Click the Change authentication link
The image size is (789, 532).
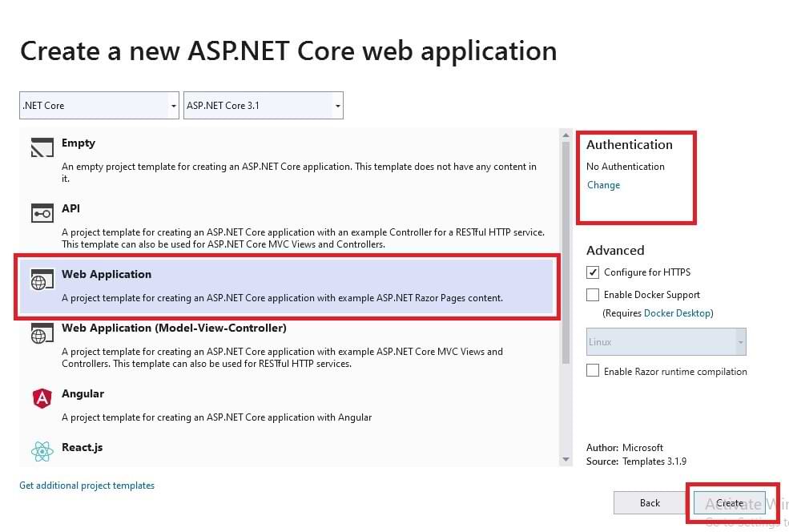(x=603, y=184)
